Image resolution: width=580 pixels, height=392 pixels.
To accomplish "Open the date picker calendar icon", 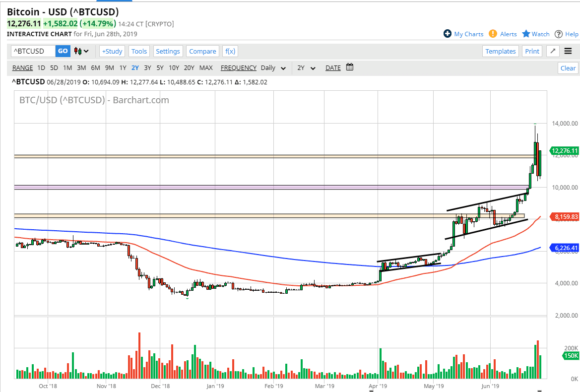I will point(349,67).
